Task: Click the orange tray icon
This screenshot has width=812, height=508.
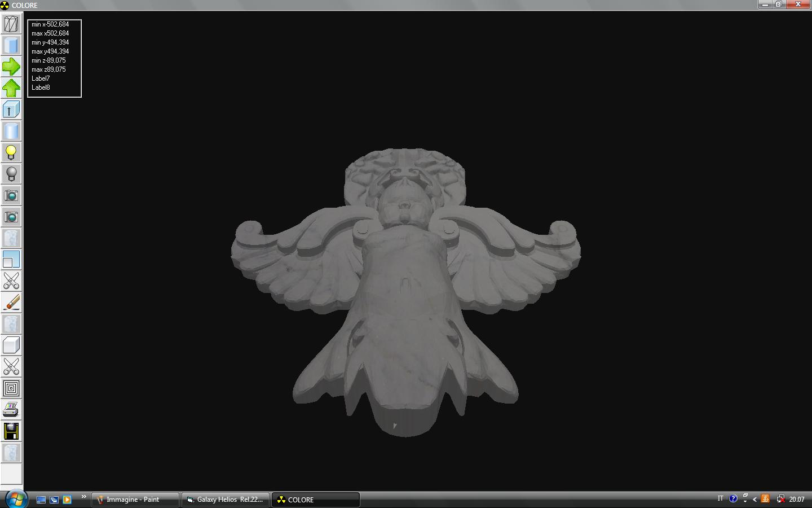Action: tap(765, 499)
